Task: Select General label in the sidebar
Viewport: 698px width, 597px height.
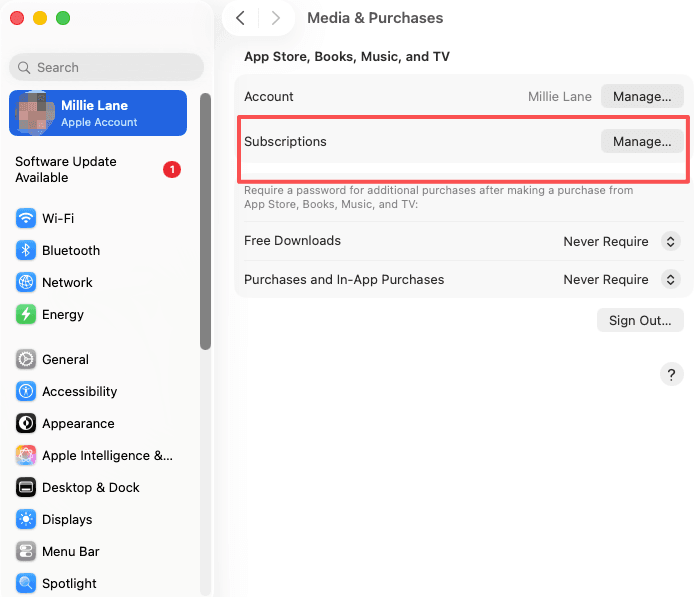Action: (x=65, y=360)
